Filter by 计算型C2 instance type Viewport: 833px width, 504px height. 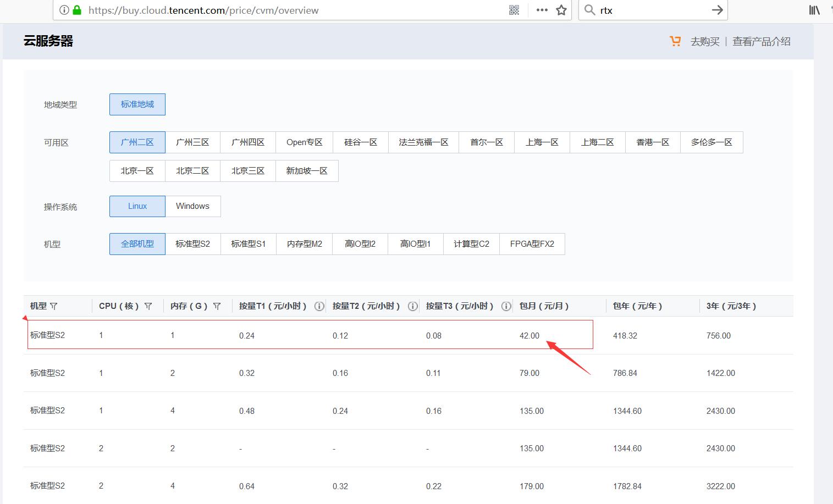click(471, 244)
